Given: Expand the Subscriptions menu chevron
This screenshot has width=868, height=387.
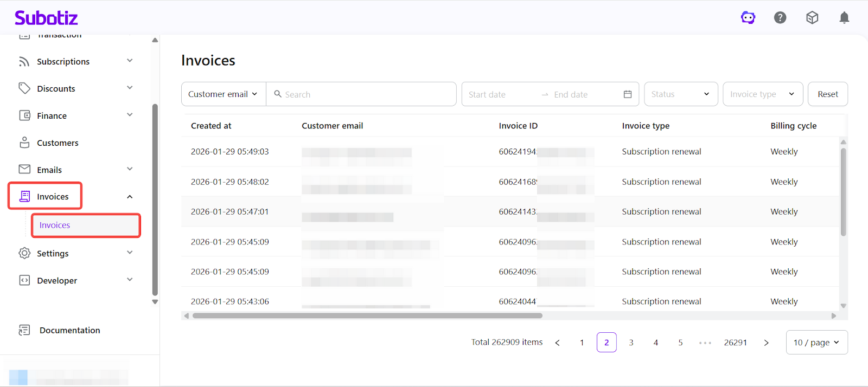Looking at the screenshot, I should (130, 61).
